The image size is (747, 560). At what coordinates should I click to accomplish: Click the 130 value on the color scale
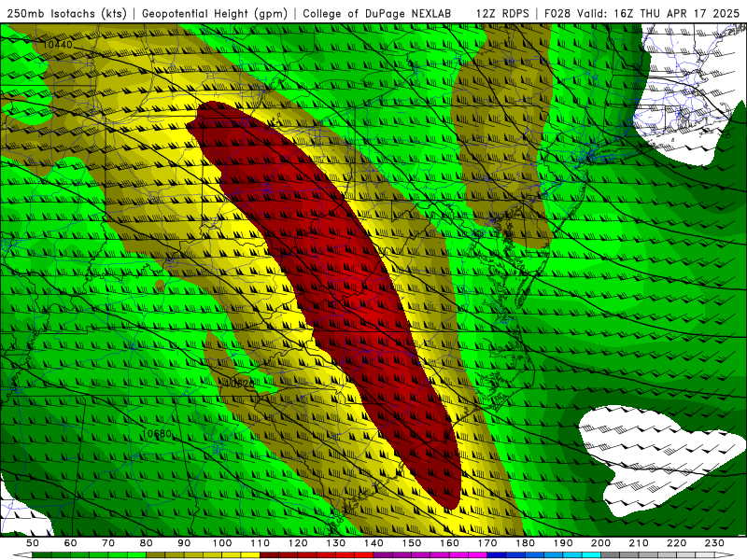pyautogui.click(x=336, y=543)
